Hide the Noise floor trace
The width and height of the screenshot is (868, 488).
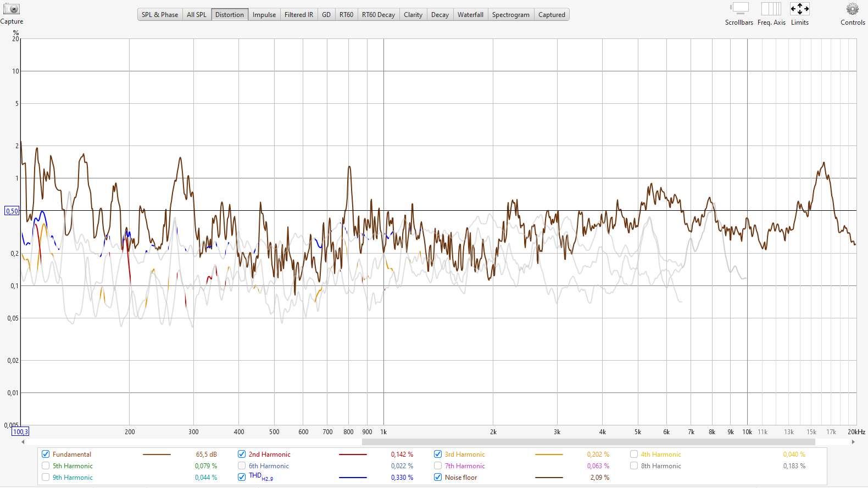click(x=438, y=477)
